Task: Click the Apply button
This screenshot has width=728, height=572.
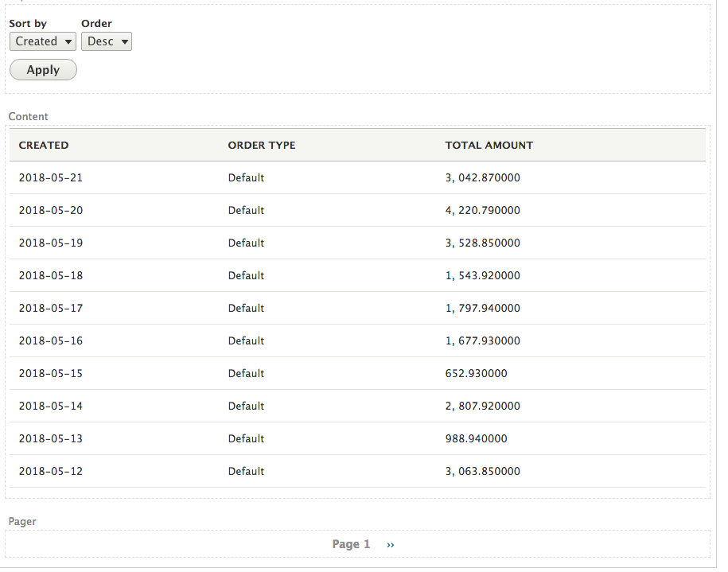Action: (43, 70)
